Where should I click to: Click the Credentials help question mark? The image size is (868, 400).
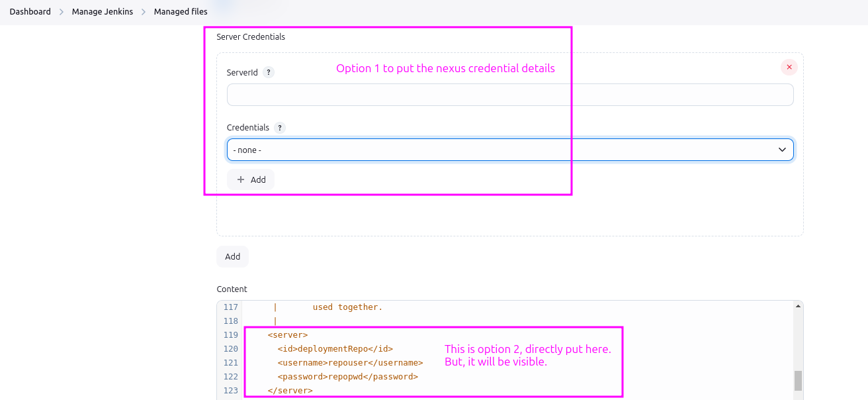pos(279,127)
